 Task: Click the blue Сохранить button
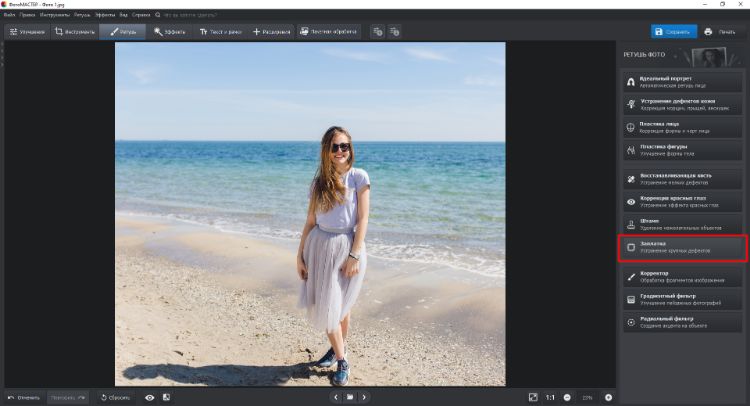tap(673, 32)
